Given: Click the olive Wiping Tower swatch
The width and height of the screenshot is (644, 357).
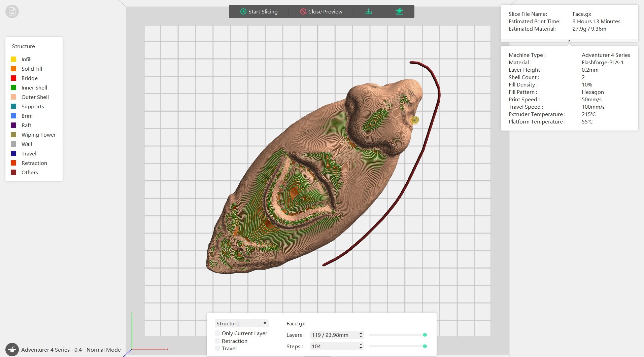Looking at the screenshot, I should tap(13, 135).
